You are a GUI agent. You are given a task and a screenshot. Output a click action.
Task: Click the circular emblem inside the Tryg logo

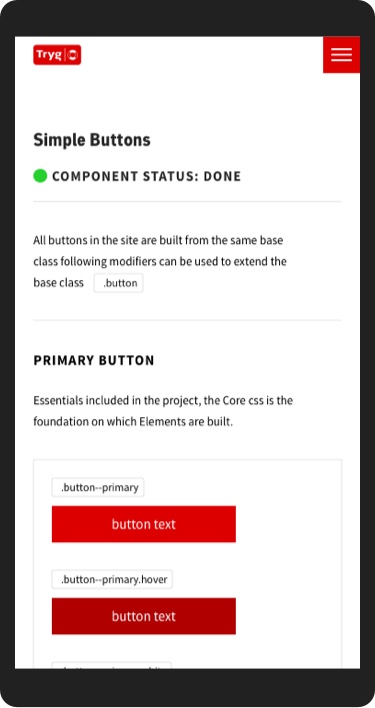(73, 55)
